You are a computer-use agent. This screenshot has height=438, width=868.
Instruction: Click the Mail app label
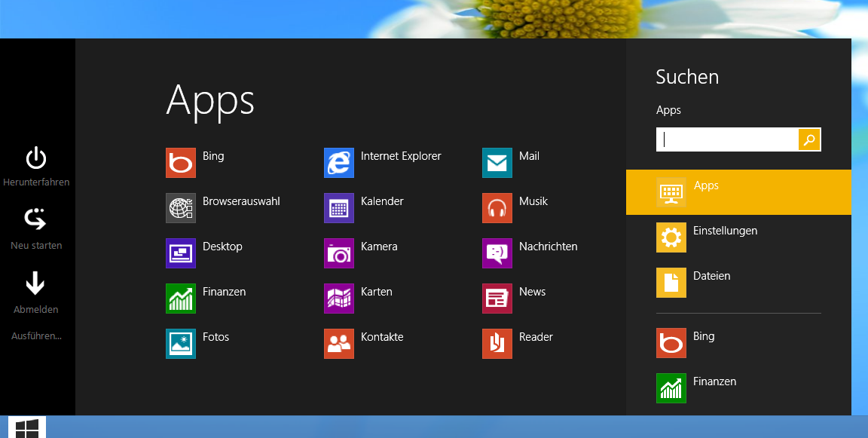[x=529, y=156]
